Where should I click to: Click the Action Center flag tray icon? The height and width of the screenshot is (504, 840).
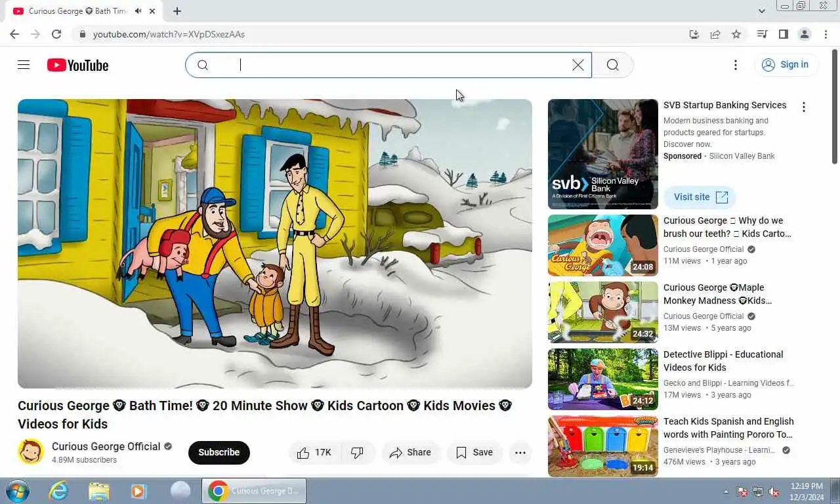click(x=742, y=492)
